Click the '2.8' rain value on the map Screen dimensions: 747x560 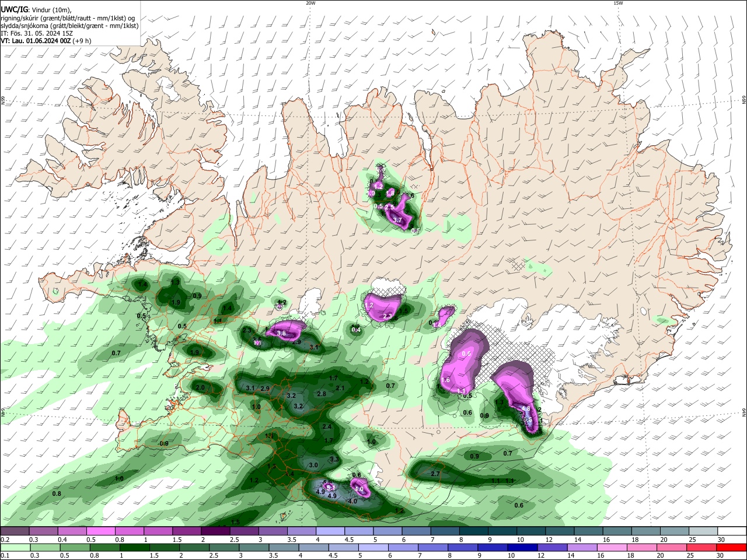pos(322,394)
